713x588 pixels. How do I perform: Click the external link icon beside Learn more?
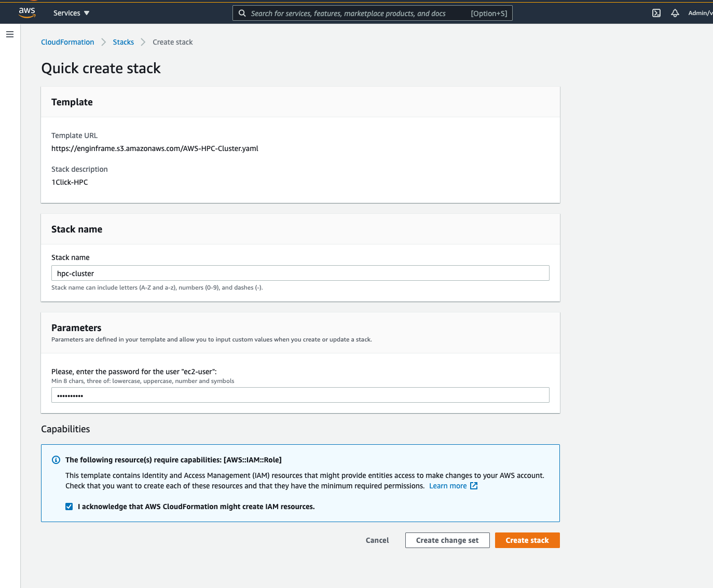pos(474,486)
